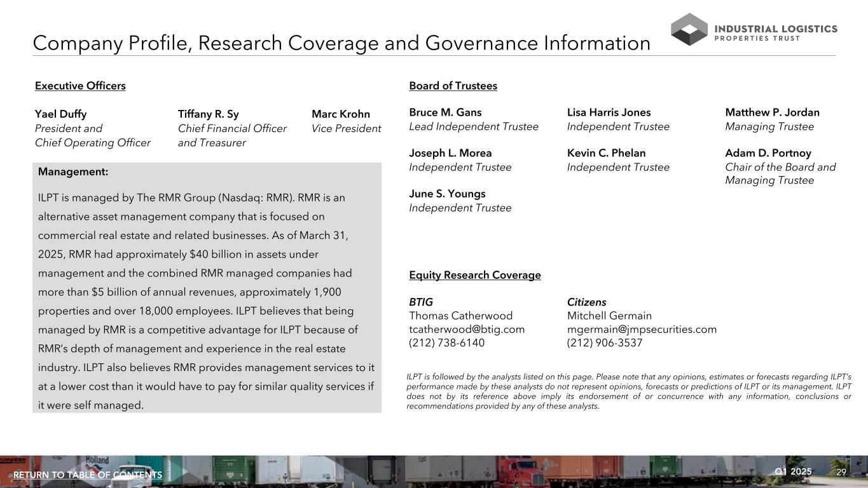Click the page number 29
868x488 pixels.
(841, 472)
